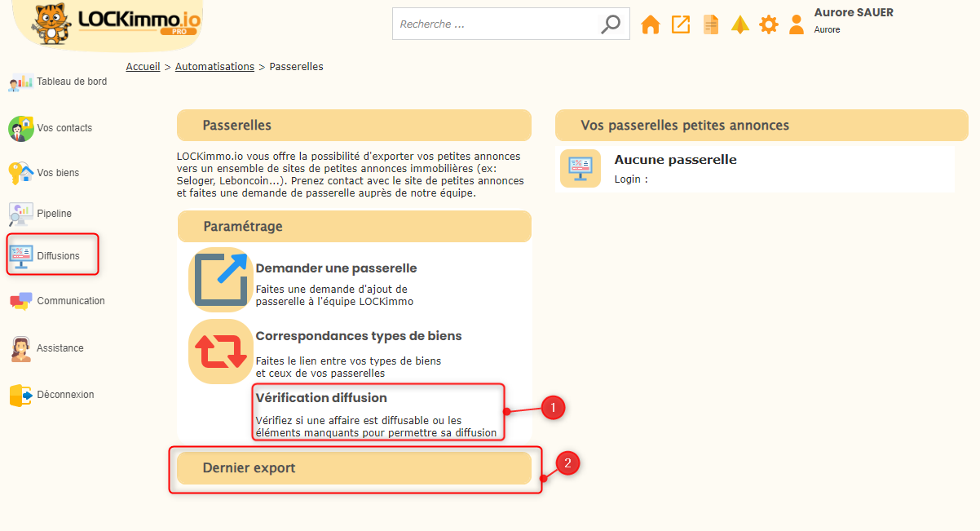This screenshot has width=980, height=531.
Task: Click the Diffusions monitor icon
Action: coord(21,255)
